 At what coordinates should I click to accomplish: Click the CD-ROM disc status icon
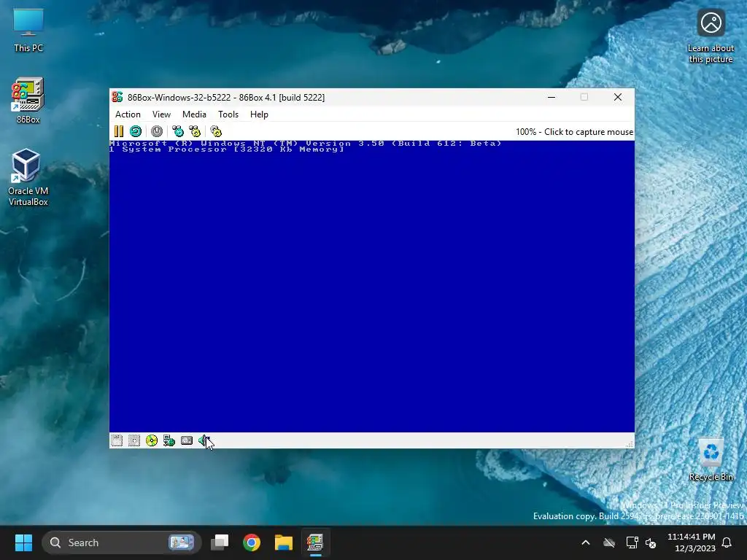152,440
